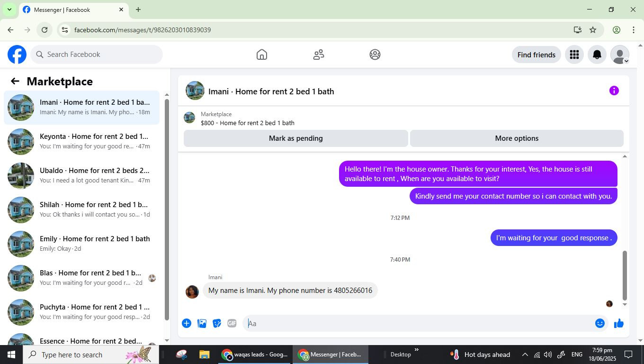Open More options for the listing
This screenshot has height=364, width=644.
[x=517, y=138]
